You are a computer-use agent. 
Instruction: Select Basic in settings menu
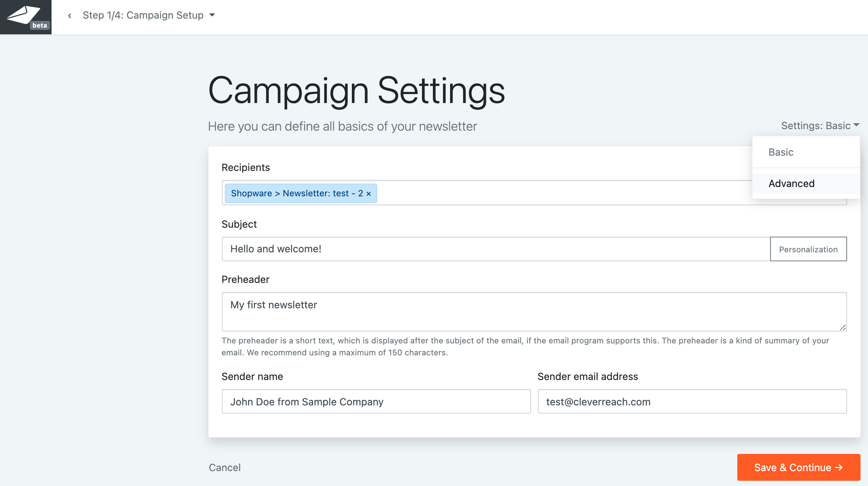(781, 152)
